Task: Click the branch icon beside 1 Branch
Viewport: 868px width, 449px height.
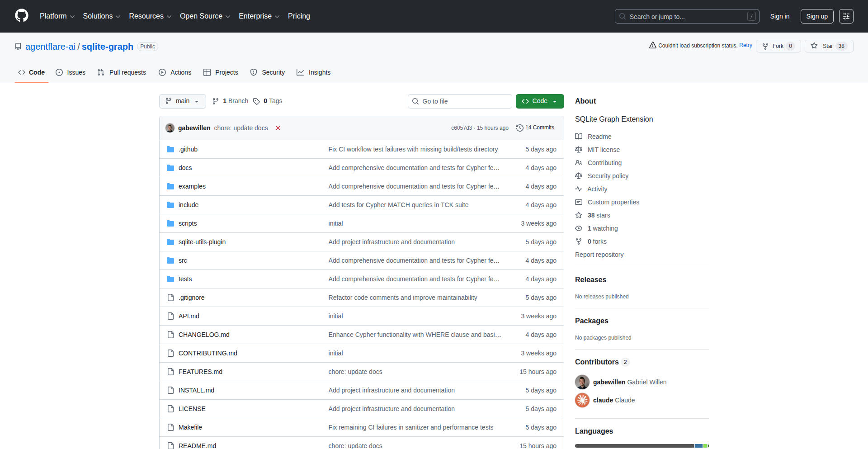Action: tap(216, 101)
